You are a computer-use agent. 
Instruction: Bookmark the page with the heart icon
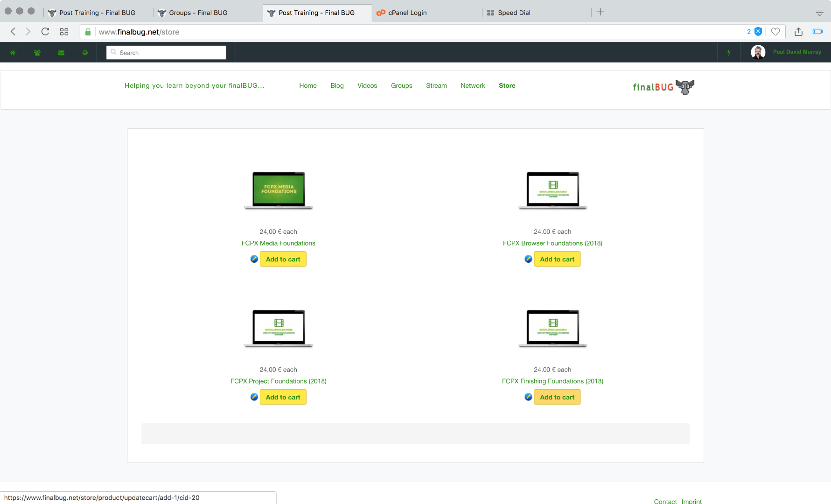coord(775,32)
